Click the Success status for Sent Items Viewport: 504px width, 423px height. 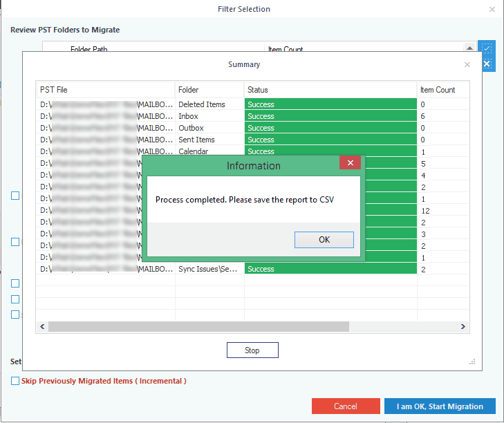(330, 140)
